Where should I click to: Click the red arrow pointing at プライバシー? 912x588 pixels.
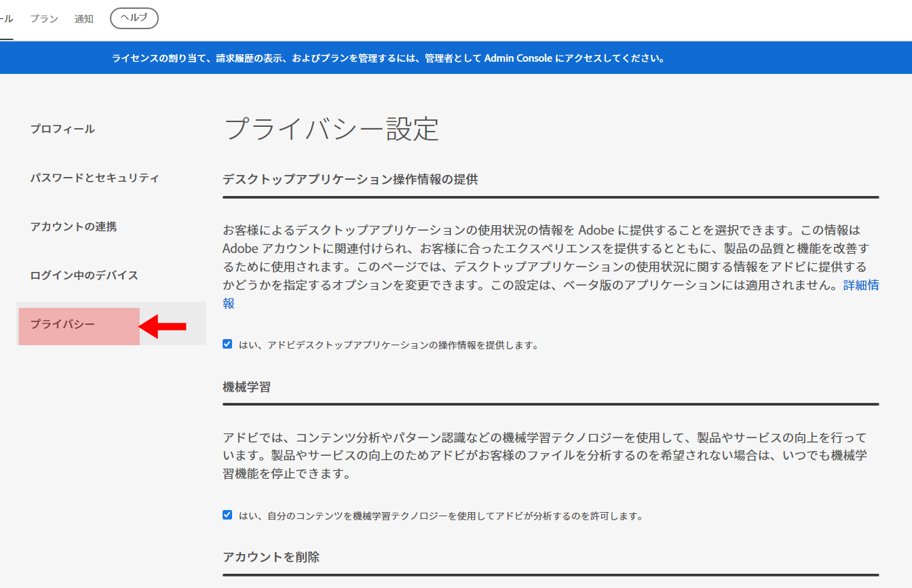163,326
